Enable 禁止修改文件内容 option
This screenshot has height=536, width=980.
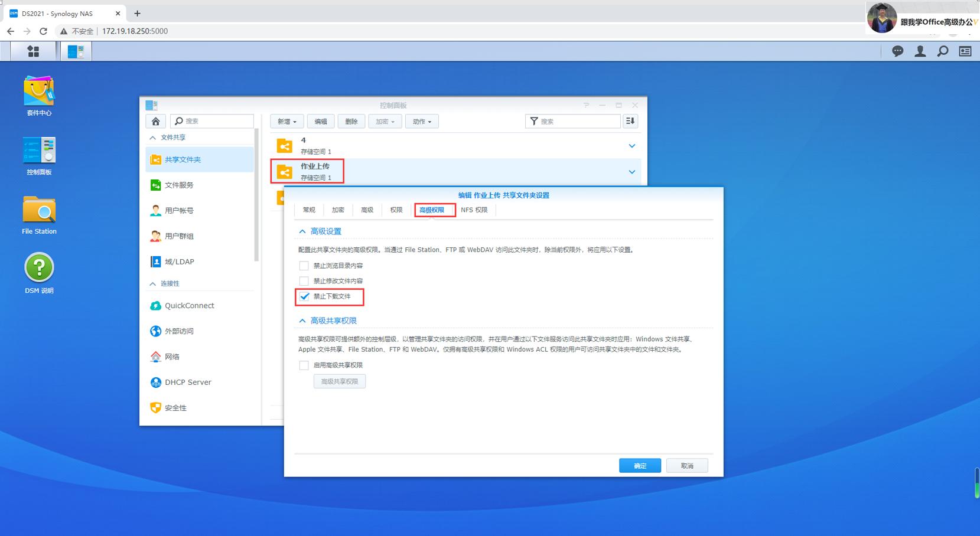coord(304,281)
